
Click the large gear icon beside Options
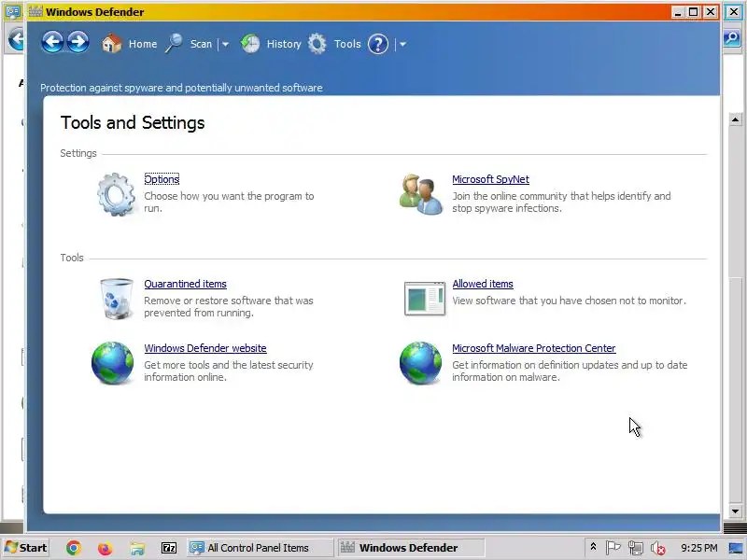116,195
